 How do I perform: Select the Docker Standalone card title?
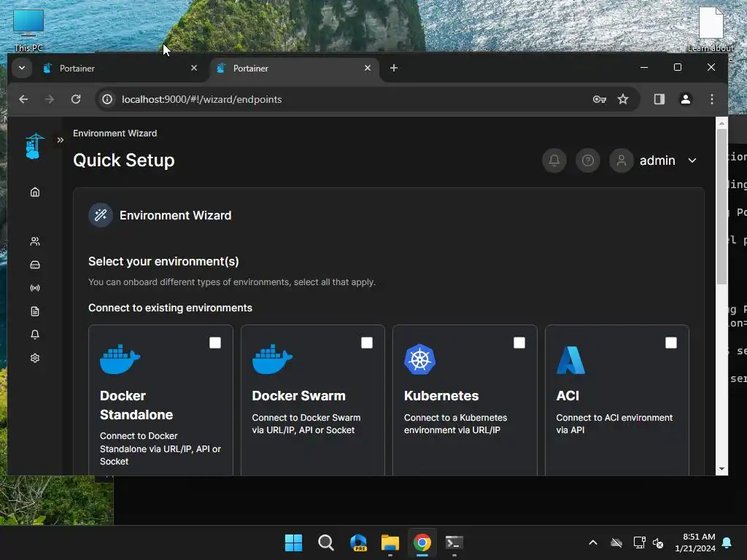coord(136,405)
